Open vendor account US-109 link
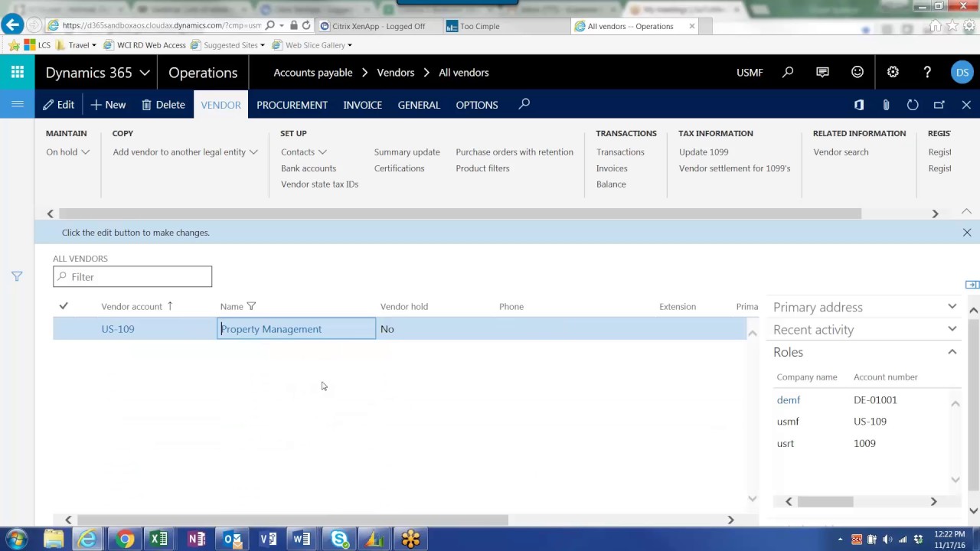Screen dimensions: 980x551 click(118, 329)
